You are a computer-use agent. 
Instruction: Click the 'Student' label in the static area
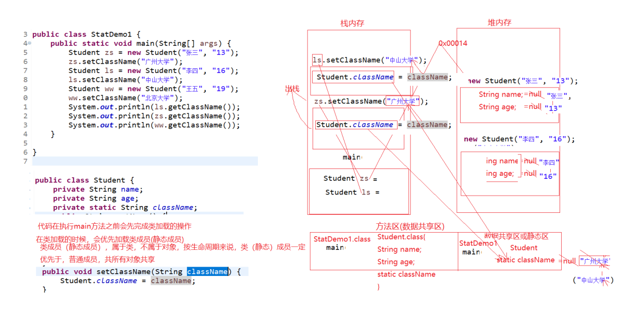524,248
